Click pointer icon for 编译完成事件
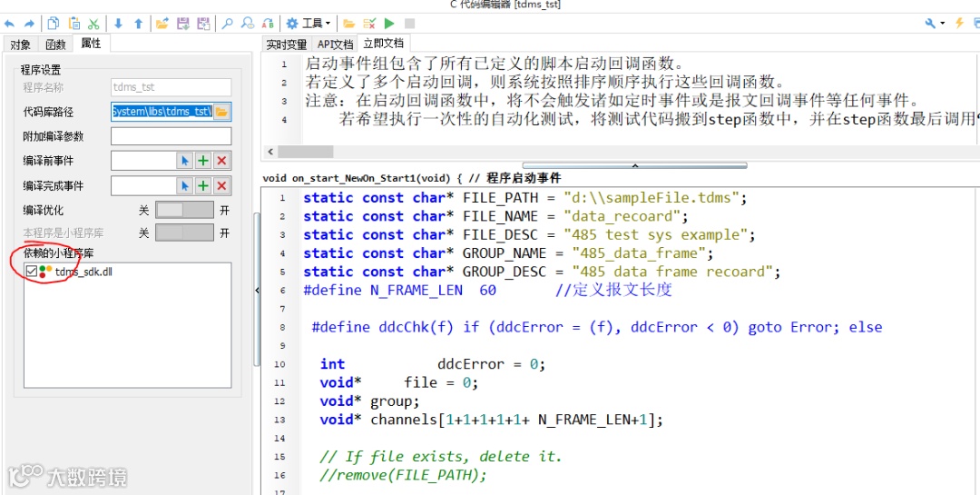980x495 pixels. point(184,186)
